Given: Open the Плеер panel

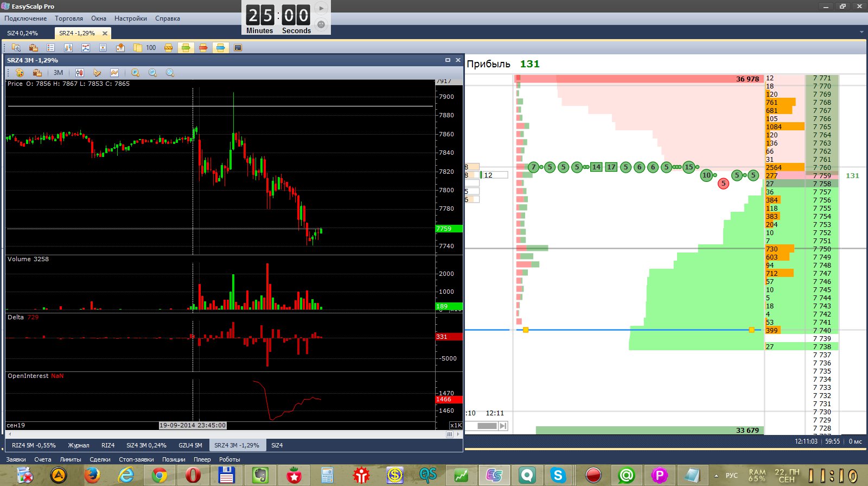Looking at the screenshot, I should tap(202, 459).
